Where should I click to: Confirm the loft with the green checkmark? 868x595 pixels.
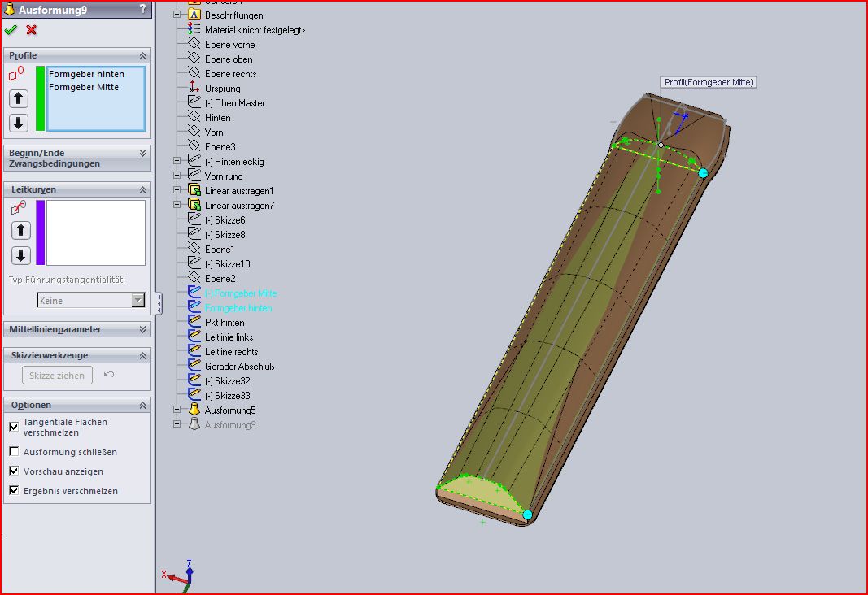coord(11,30)
